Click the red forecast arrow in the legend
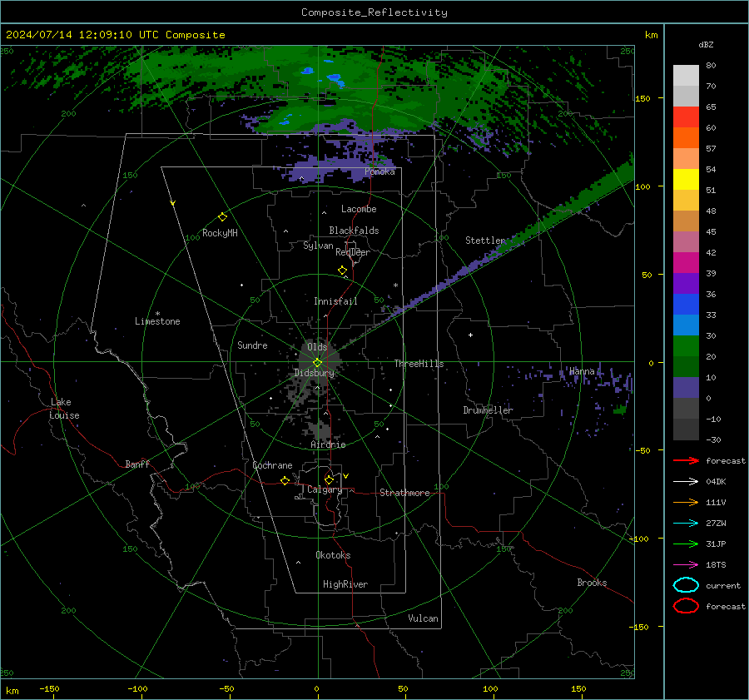 coord(686,460)
